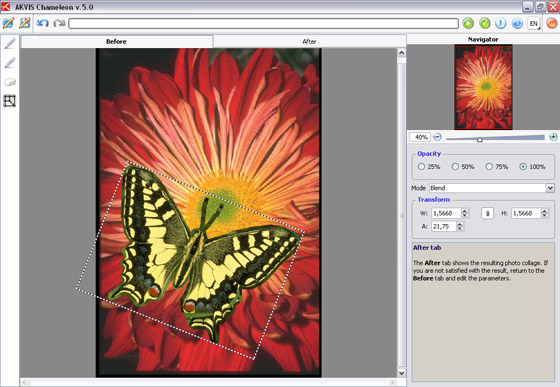Viewport: 560px width, 387px height.
Task: Select the Transform tool
Action: click(10, 101)
